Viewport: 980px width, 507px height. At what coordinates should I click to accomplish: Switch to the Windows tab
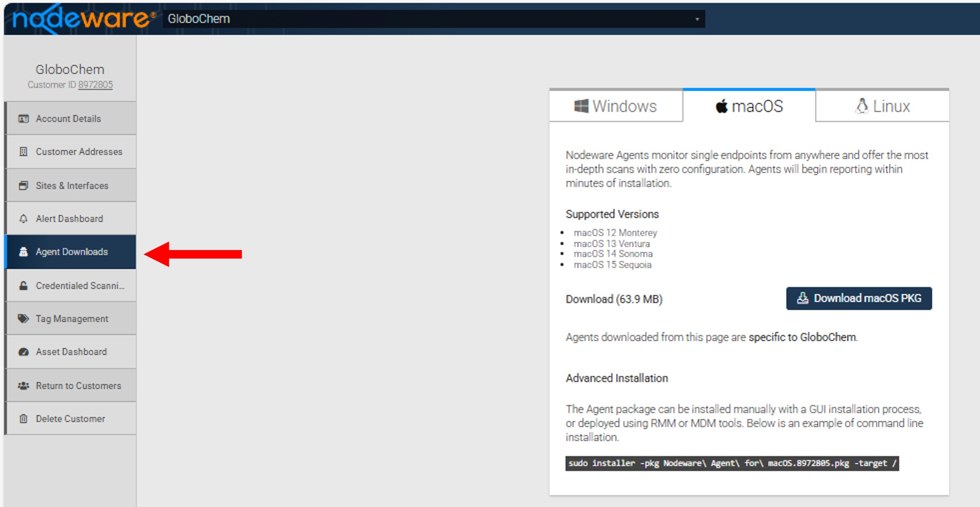[x=616, y=106]
